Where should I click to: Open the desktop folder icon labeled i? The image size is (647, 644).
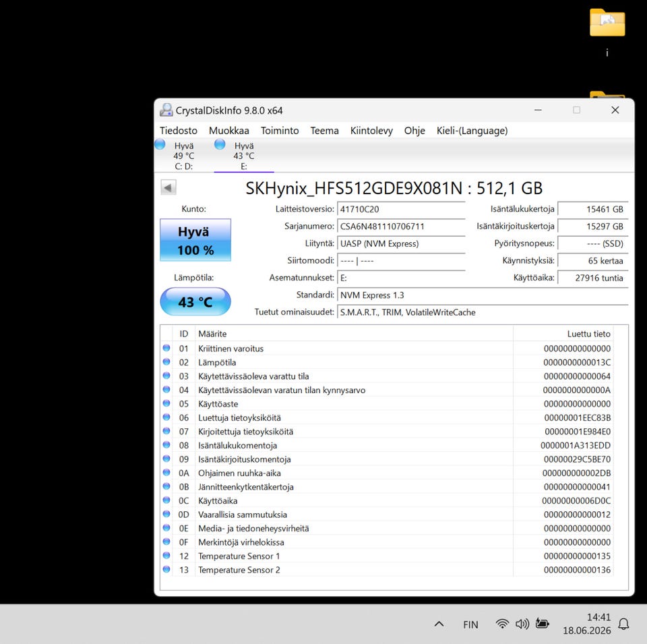(607, 23)
